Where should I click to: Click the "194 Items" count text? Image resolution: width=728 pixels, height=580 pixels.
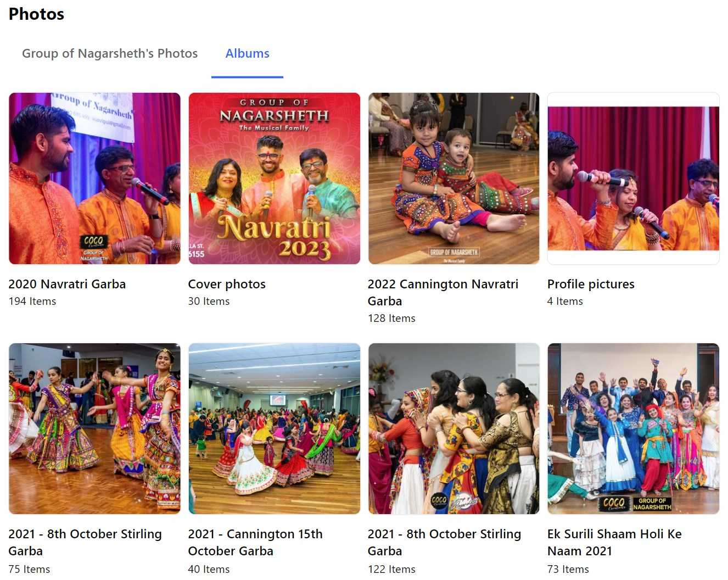32,301
